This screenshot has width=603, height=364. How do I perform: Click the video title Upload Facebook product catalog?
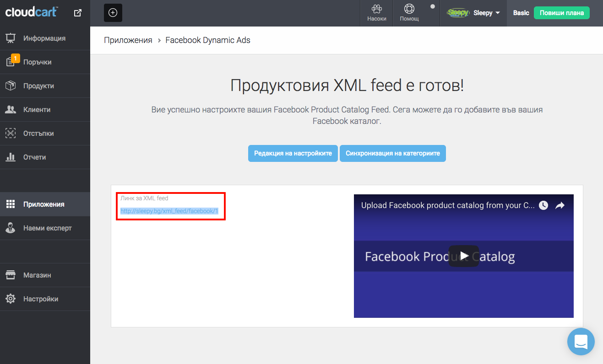point(448,205)
